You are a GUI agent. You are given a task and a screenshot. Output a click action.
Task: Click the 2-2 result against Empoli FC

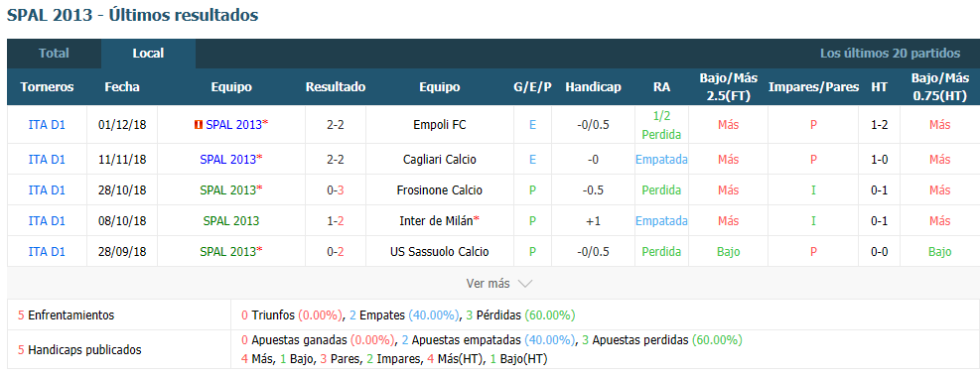pyautogui.click(x=335, y=125)
